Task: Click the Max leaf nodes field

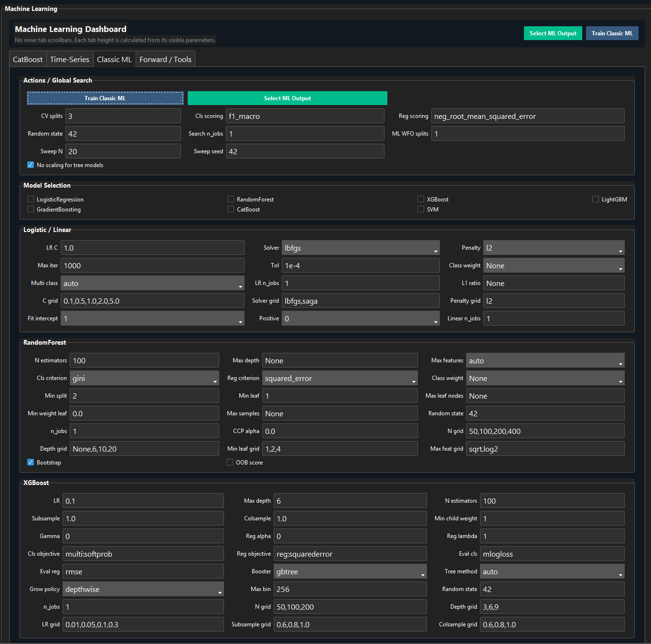Action: 545,396
